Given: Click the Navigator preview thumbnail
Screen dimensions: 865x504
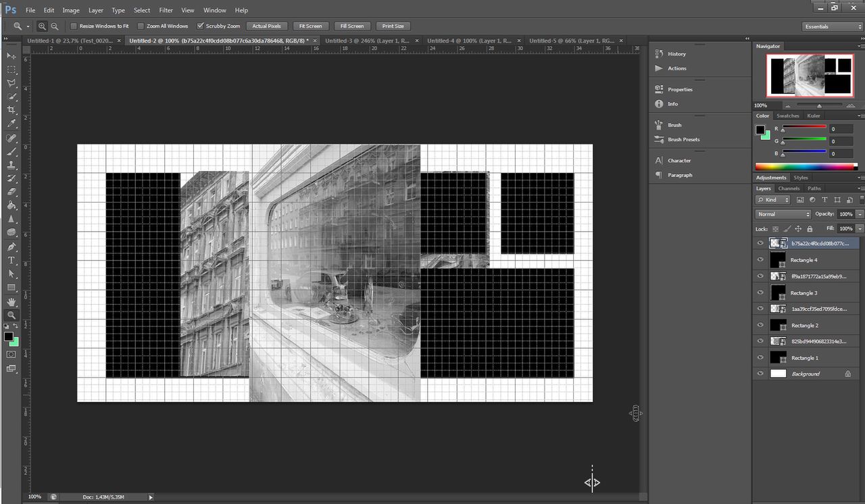Looking at the screenshot, I should (809, 75).
